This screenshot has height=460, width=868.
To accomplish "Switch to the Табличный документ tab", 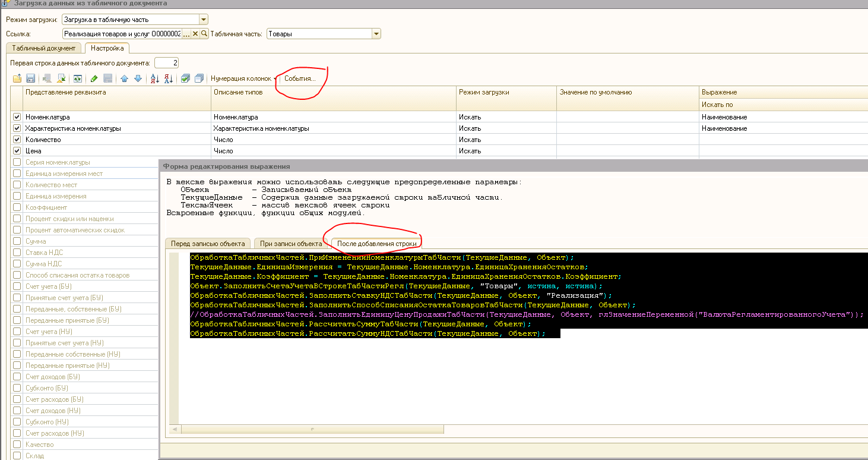I will pyautogui.click(x=44, y=48).
